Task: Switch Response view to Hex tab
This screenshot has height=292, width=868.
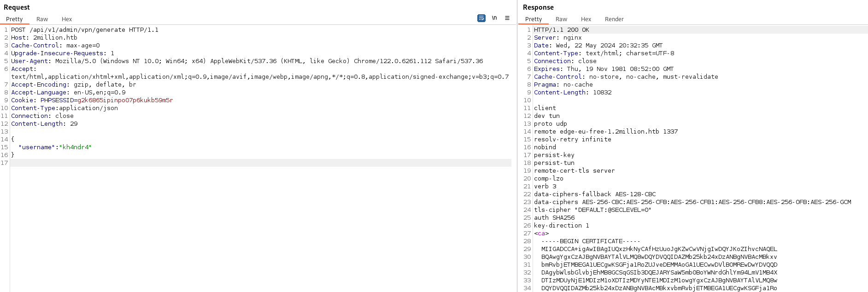Action: coord(586,19)
